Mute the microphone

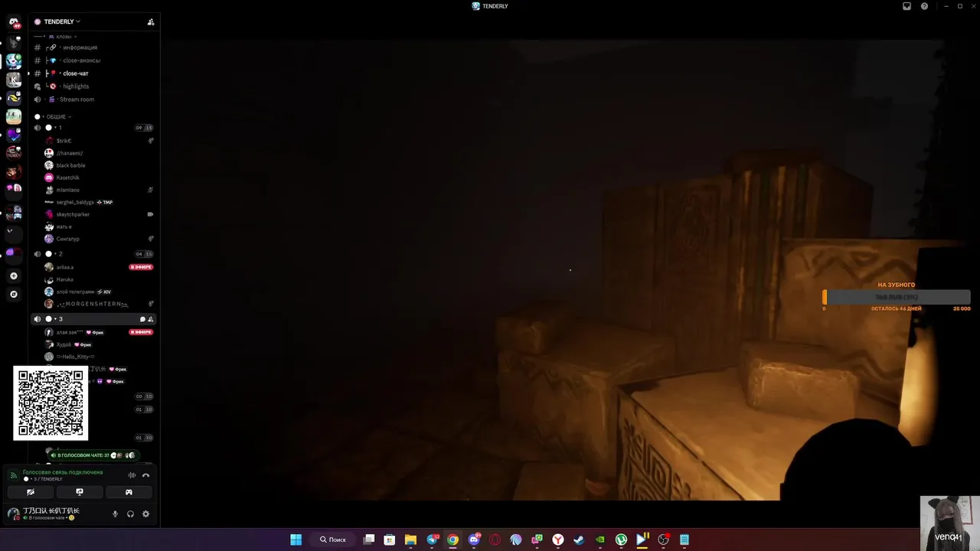(x=116, y=514)
